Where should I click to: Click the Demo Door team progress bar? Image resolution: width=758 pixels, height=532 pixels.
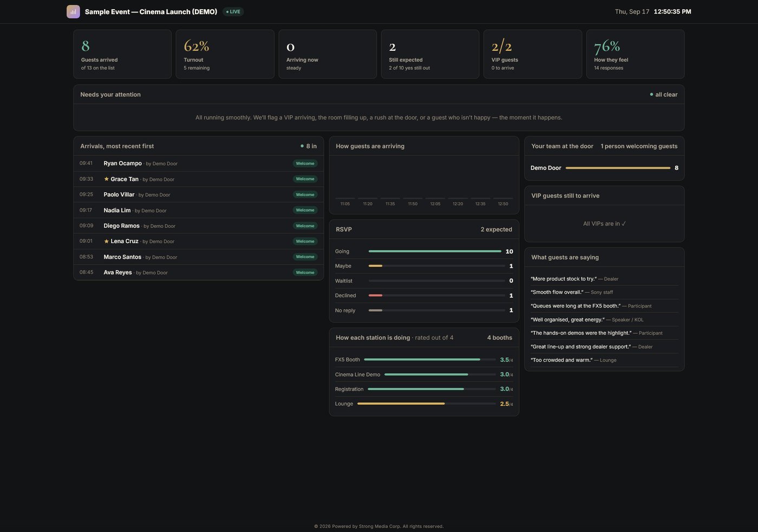click(618, 168)
